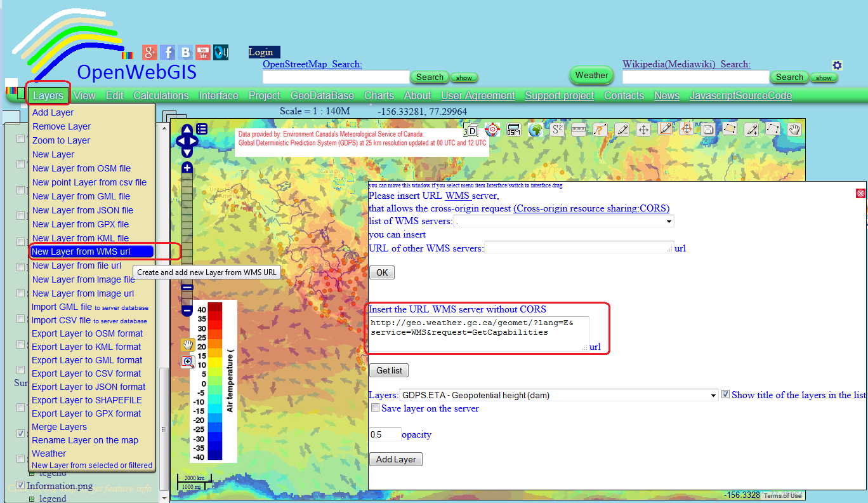The width and height of the screenshot is (868, 503).
Task: Activate the orange highlighted draw pencil tool
Action: point(666,129)
